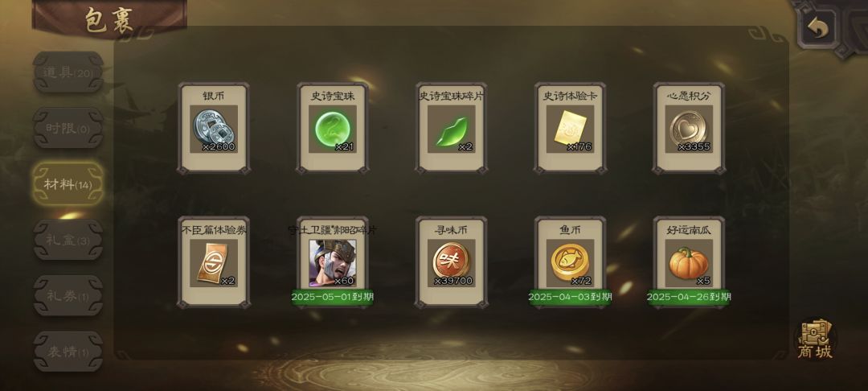Switch to the 时限(0) tab
The image size is (868, 391).
[68, 128]
